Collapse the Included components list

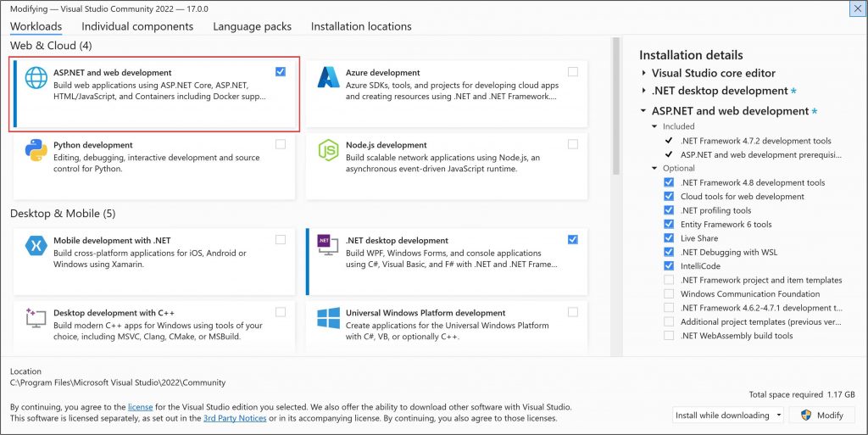pos(655,126)
